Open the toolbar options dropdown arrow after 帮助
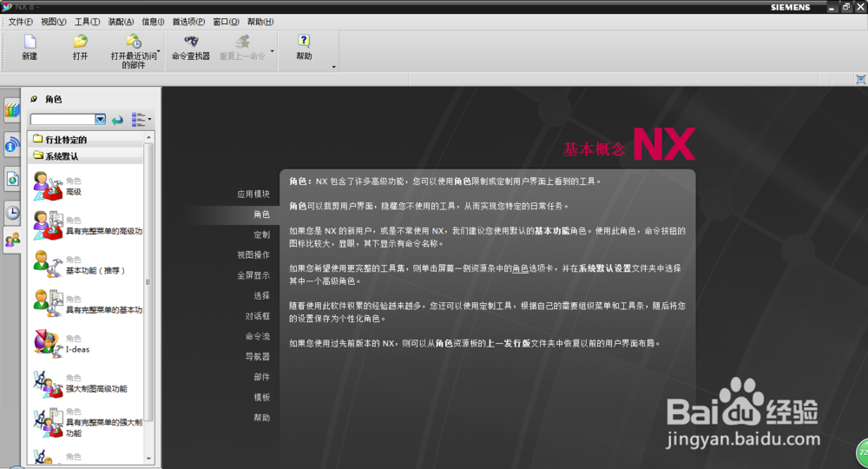 [333, 67]
